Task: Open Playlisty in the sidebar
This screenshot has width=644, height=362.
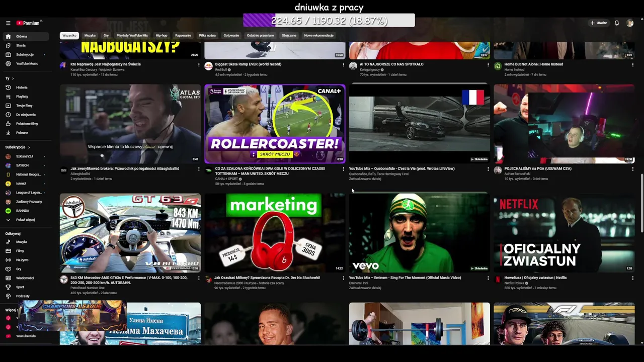Action: pyautogui.click(x=26, y=97)
